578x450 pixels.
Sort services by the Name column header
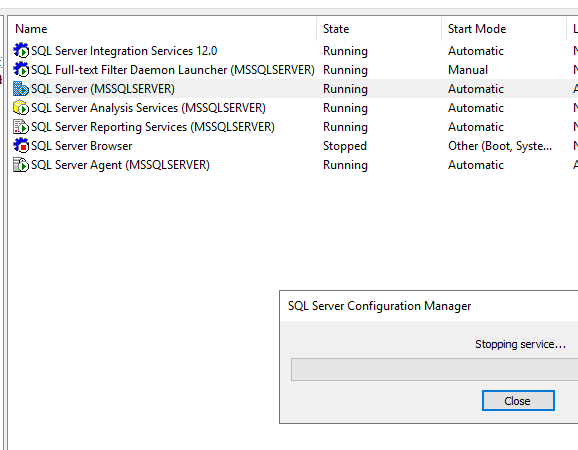coord(162,29)
